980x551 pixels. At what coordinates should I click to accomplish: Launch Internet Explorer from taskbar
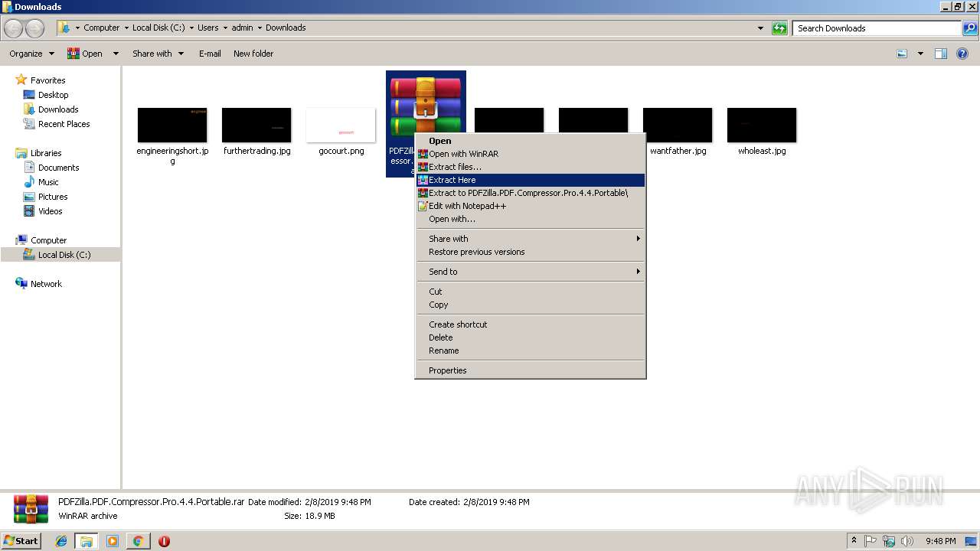tap(61, 541)
